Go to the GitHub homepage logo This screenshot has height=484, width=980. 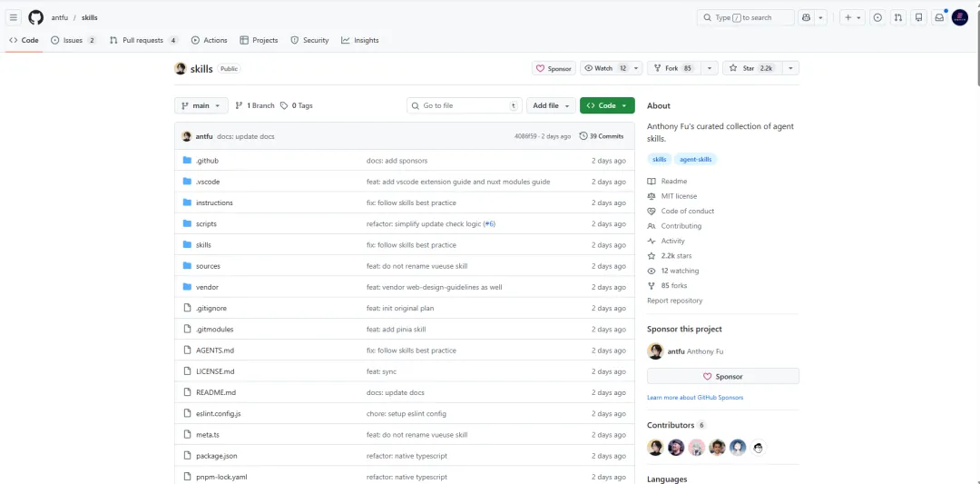click(35, 17)
